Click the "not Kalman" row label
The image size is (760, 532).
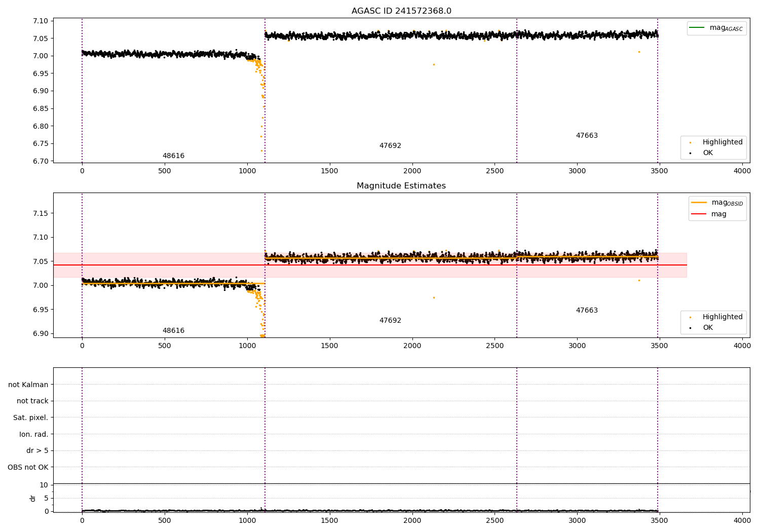(28, 385)
